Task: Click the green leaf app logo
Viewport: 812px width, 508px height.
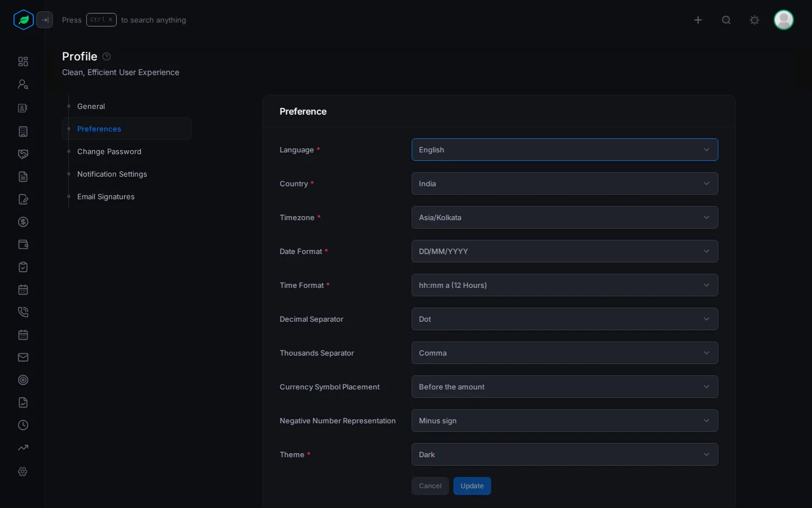Action: coord(24,20)
